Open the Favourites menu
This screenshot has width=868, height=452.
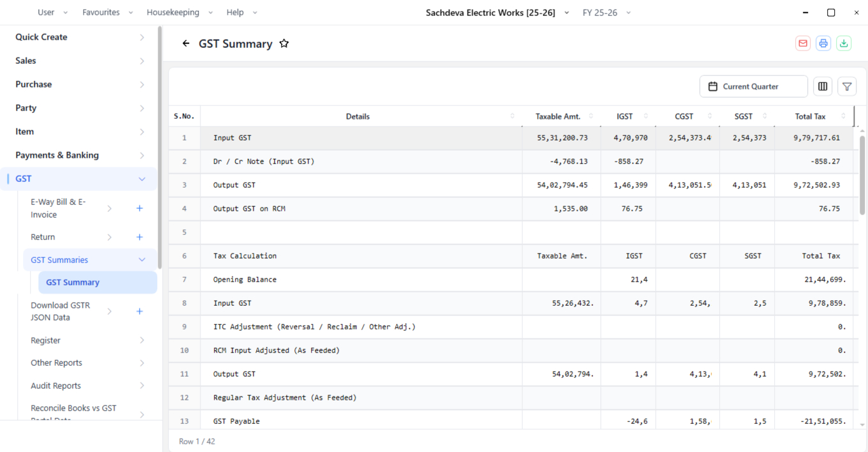(108, 12)
